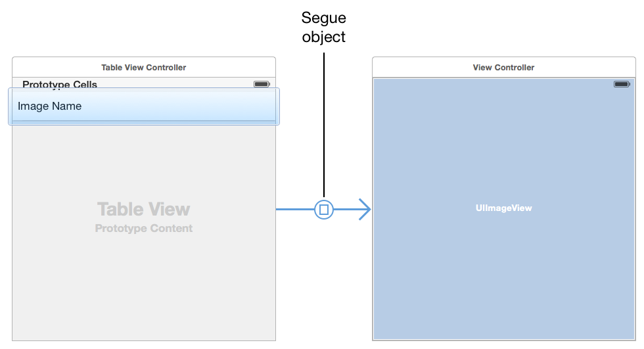Click empty gray area below Prototype Content

(x=143, y=289)
